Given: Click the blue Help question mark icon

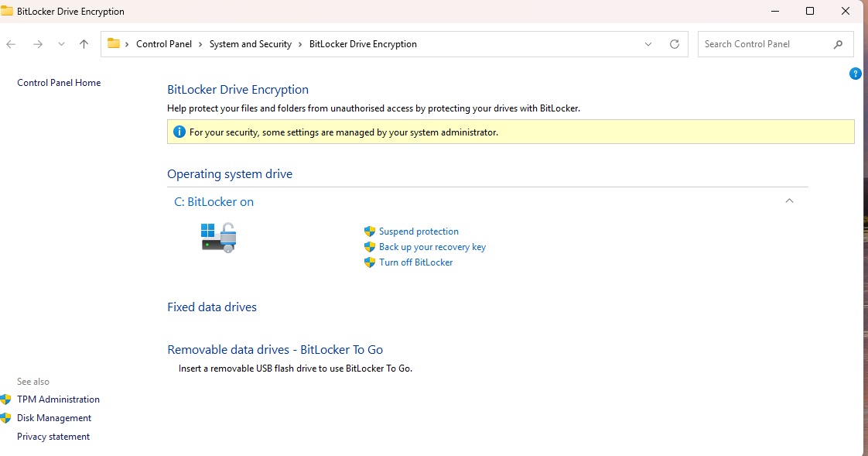Looking at the screenshot, I should (x=855, y=74).
